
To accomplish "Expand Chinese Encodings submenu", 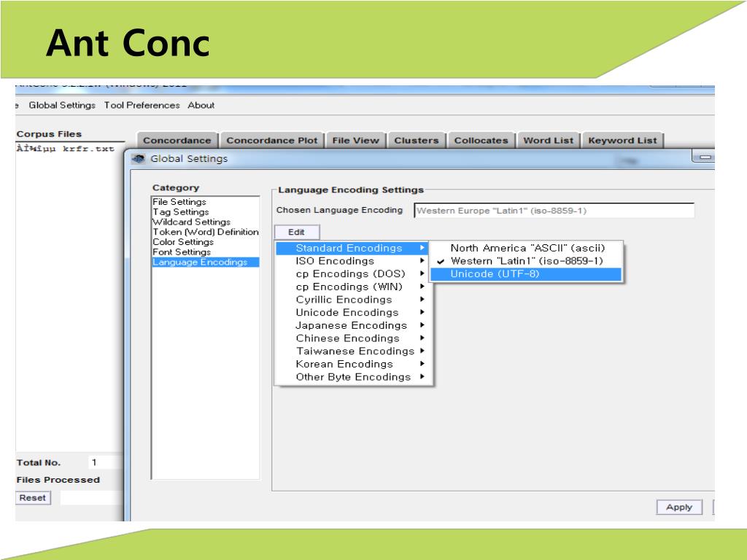I will click(x=352, y=338).
